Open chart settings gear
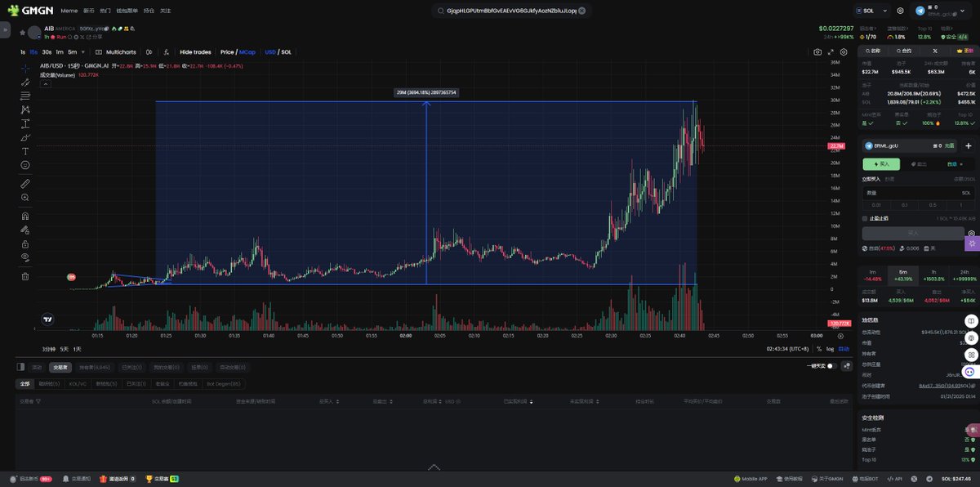 844,52
